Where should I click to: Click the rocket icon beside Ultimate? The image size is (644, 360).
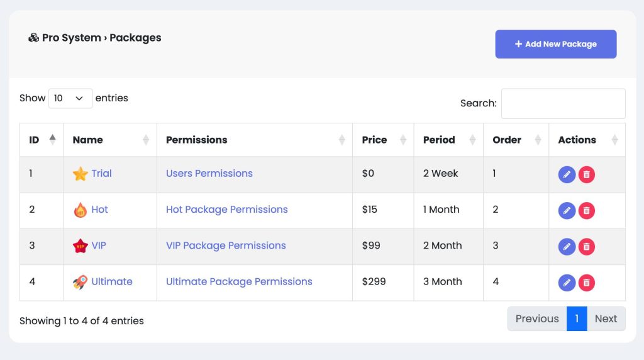tap(80, 282)
